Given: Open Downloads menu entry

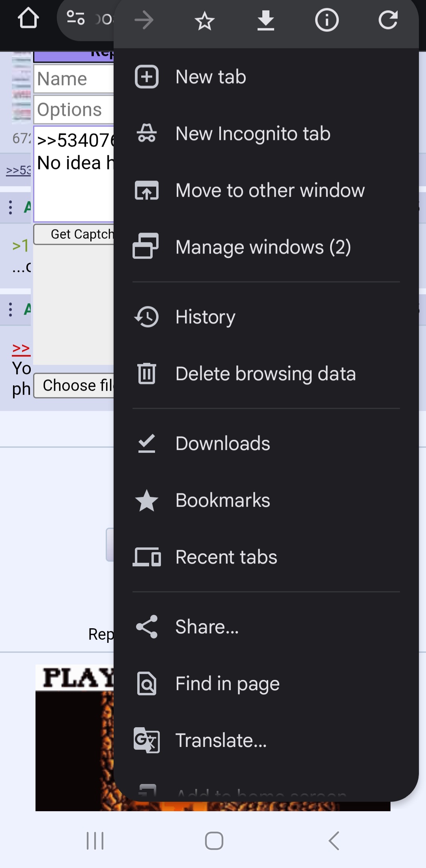Looking at the screenshot, I should coord(266,444).
